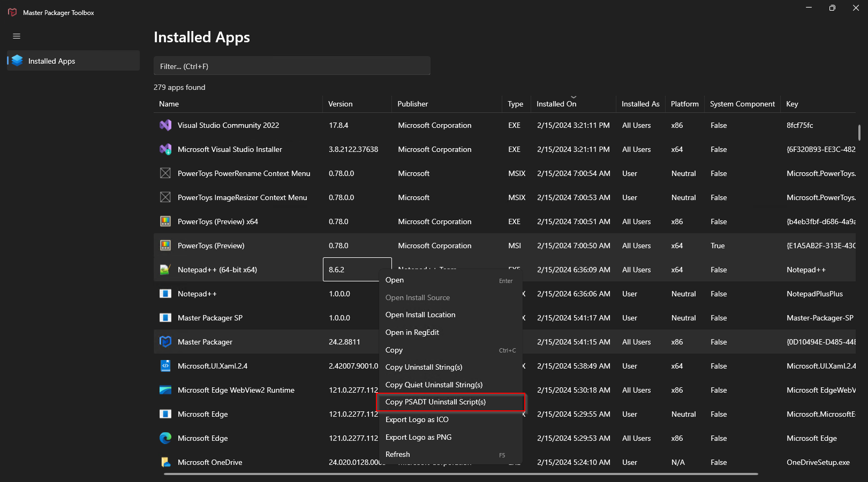The image size is (868, 482).
Task: Click the horizontal scrollbar at the bottom
Action: coord(461,473)
